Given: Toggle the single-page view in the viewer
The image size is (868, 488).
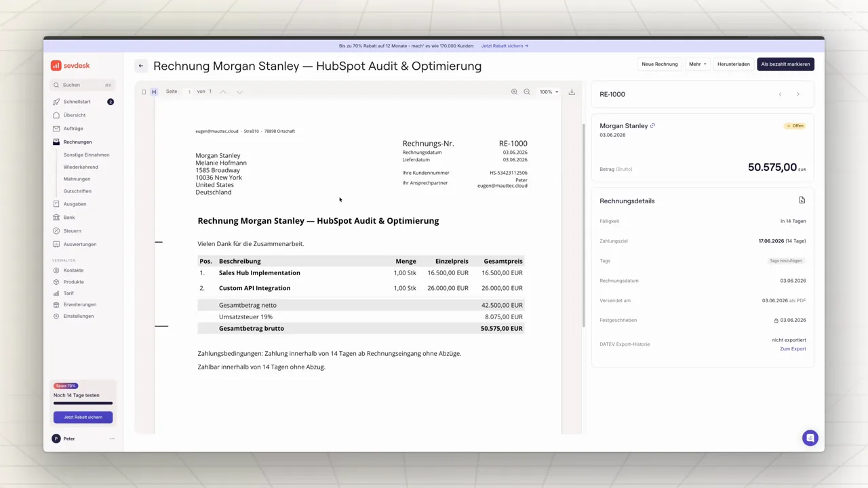Looking at the screenshot, I should tap(144, 91).
